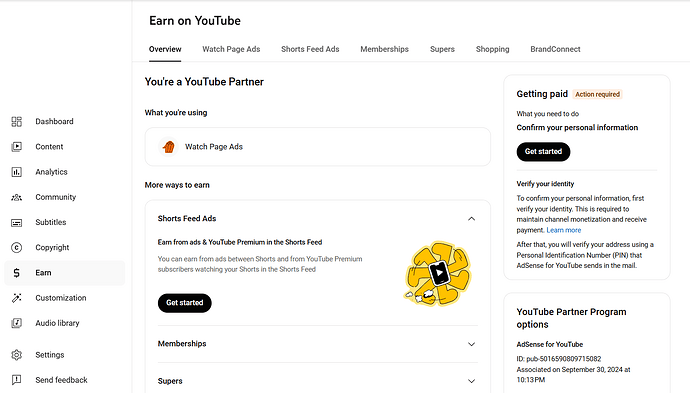Open Copyright via the C icon
690x393 pixels.
tap(16, 248)
